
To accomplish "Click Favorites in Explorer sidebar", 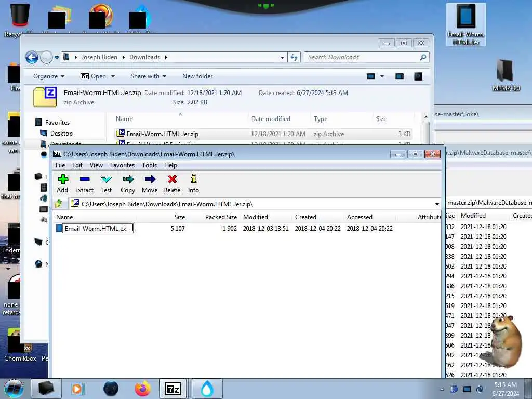I will pos(57,123).
